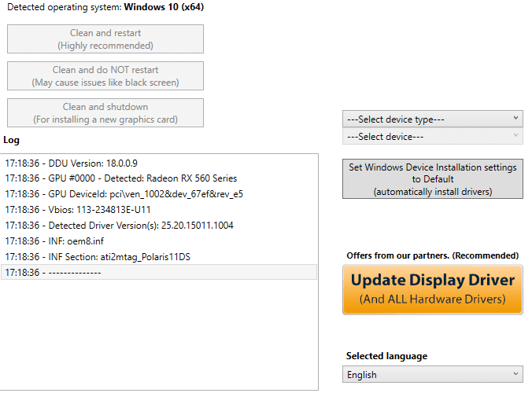Open the Select device type dropdown

pyautogui.click(x=433, y=119)
